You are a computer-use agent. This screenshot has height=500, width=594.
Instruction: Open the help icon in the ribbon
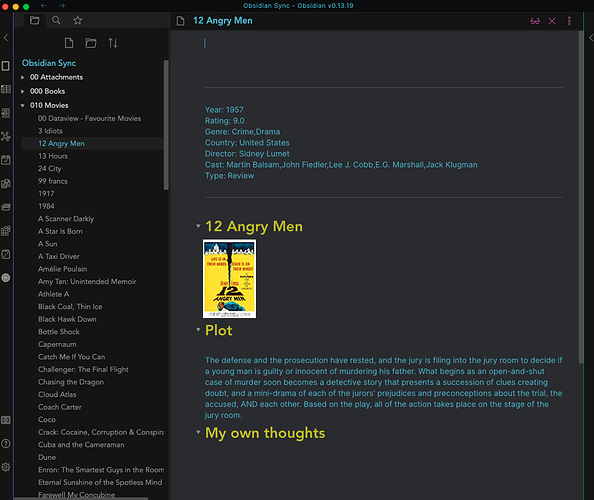[6, 444]
